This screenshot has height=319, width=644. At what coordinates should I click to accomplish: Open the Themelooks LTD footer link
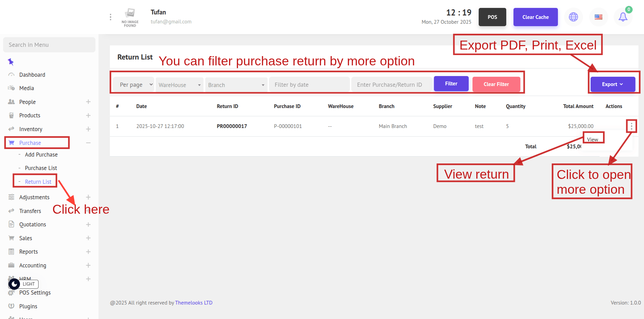click(x=194, y=303)
